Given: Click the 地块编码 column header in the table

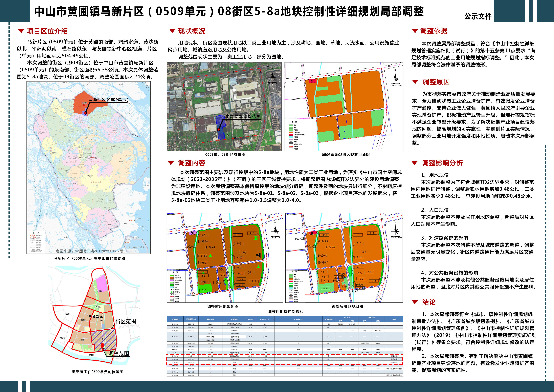Looking at the screenshot, I should coord(175,319).
